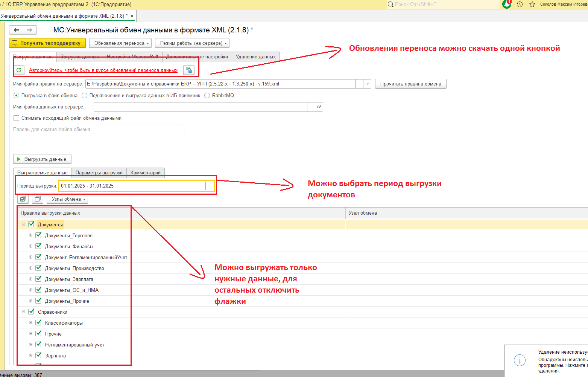Collapse the Документы tree group

pos(23,224)
